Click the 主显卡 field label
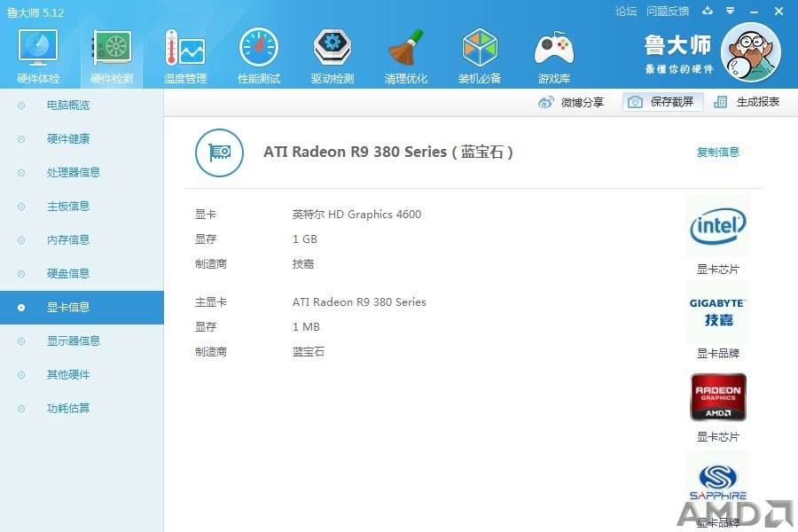Image resolution: width=798 pixels, height=532 pixels. click(x=211, y=301)
